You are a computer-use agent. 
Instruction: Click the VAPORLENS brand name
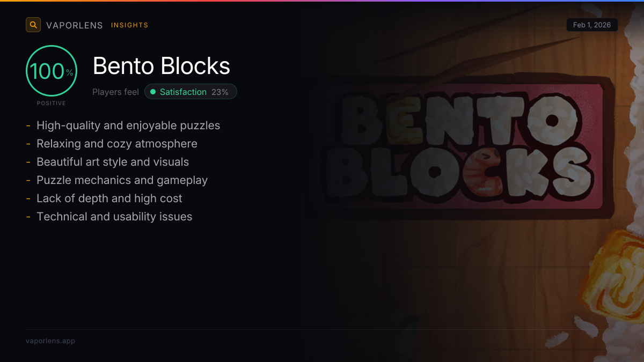pyautogui.click(x=75, y=25)
